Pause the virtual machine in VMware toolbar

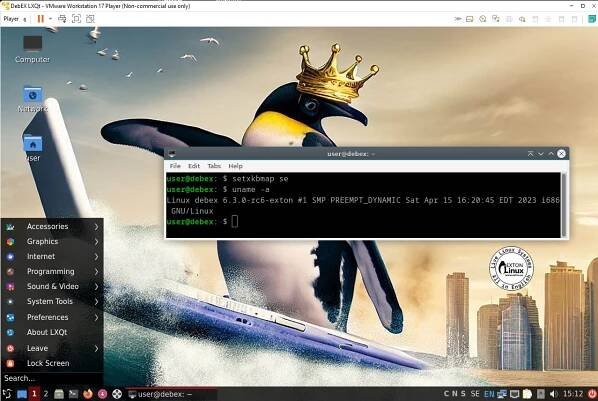click(x=40, y=19)
